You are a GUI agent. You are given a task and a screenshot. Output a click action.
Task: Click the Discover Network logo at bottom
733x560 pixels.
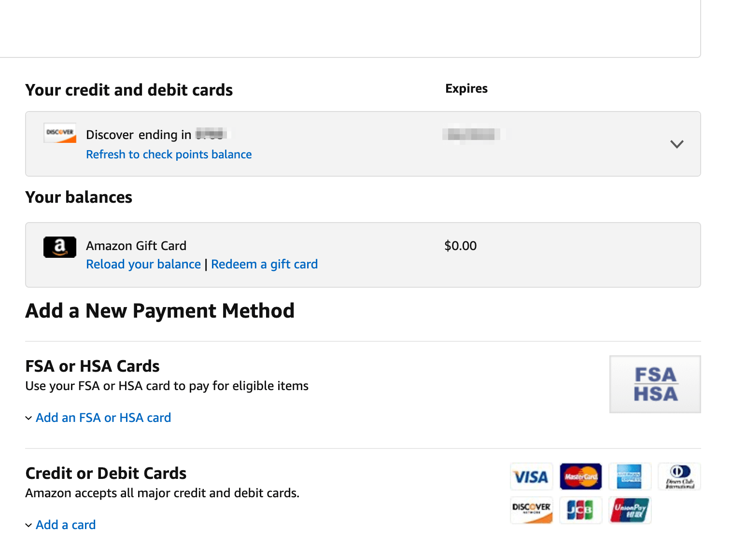coord(531,510)
